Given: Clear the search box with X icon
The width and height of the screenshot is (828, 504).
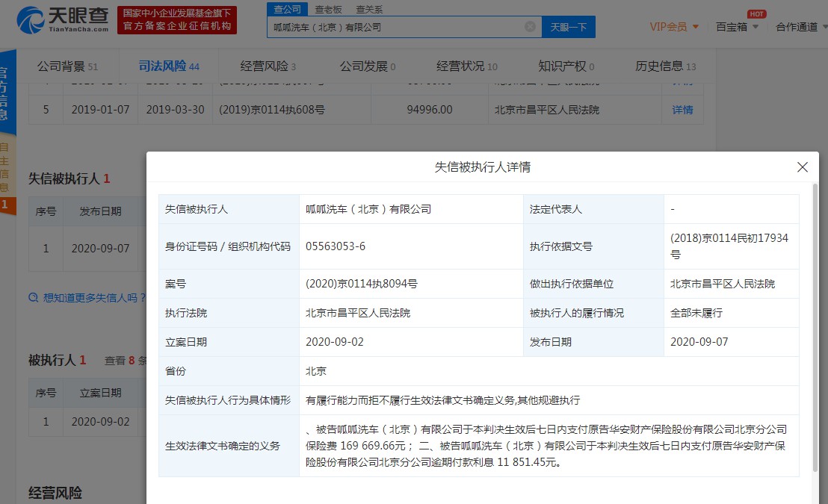Looking at the screenshot, I should pos(530,27).
